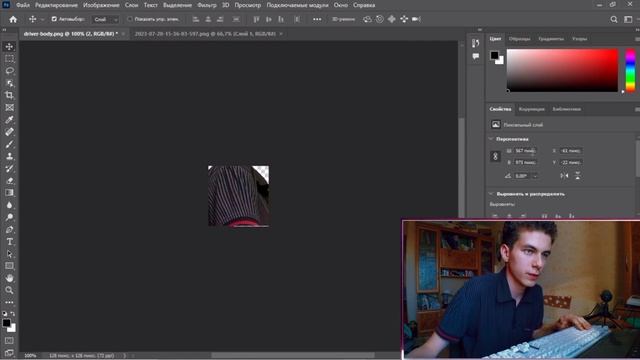Collapse the Перспектива section

click(491, 139)
